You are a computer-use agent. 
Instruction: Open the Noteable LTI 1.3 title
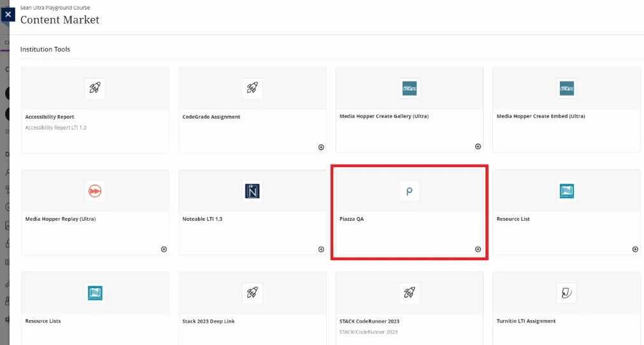tap(203, 219)
